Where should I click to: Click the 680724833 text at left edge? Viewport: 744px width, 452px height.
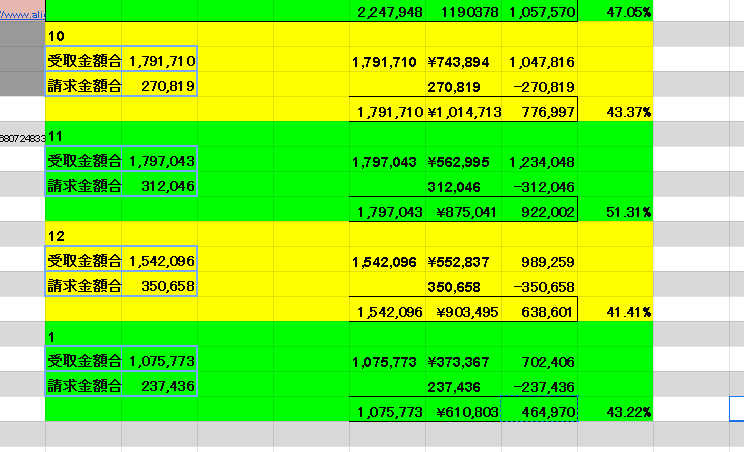23,138
